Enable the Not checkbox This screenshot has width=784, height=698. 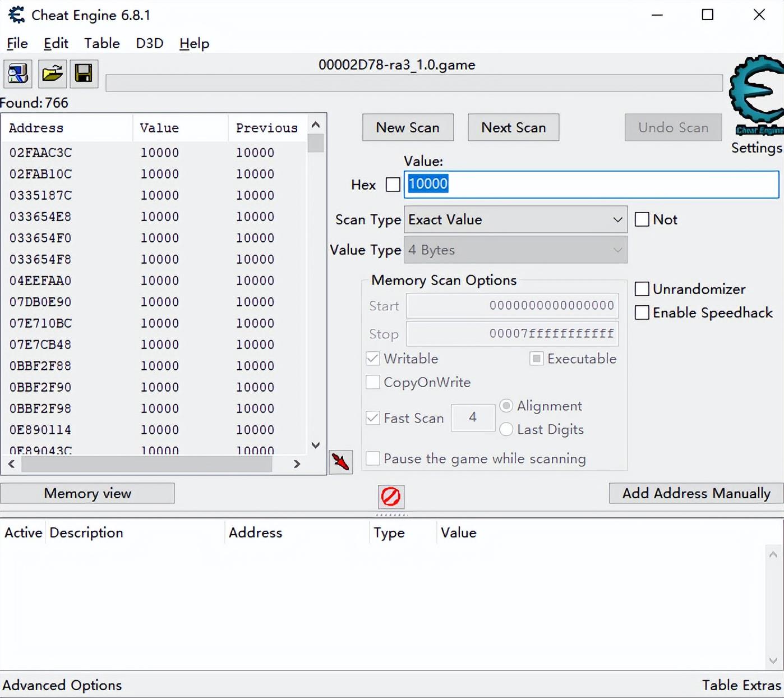(642, 219)
